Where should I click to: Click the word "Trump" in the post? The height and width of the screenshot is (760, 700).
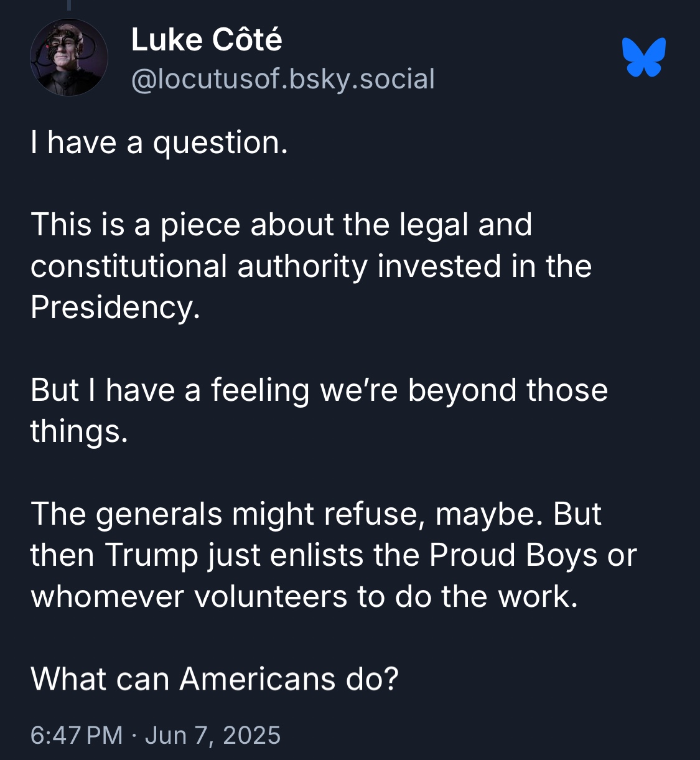click(x=151, y=555)
